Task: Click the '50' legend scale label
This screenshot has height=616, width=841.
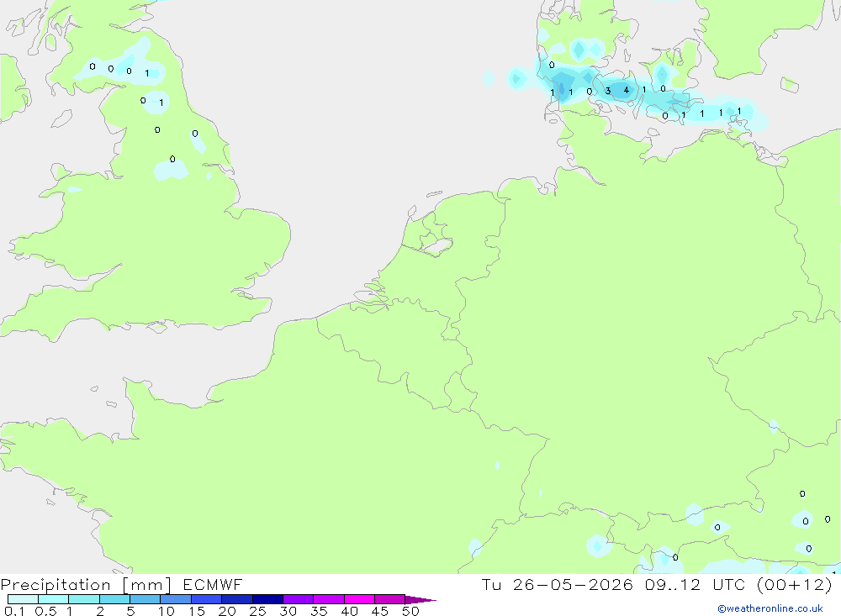Action: point(411,611)
